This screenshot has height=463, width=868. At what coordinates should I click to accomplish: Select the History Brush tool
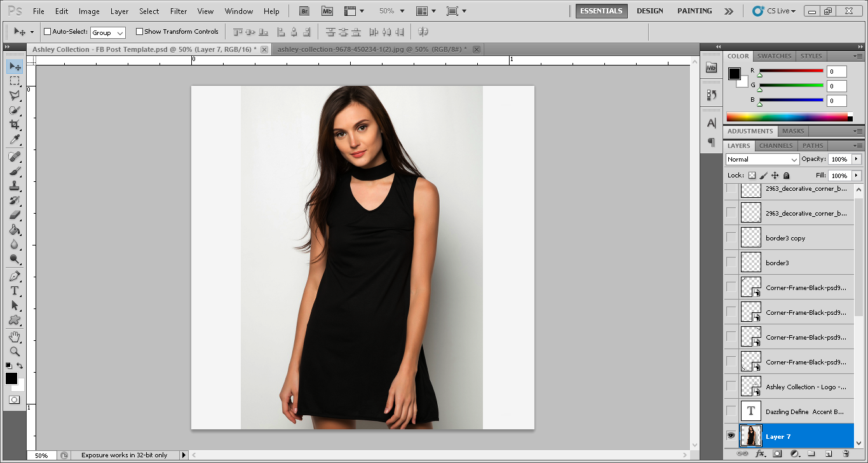15,200
